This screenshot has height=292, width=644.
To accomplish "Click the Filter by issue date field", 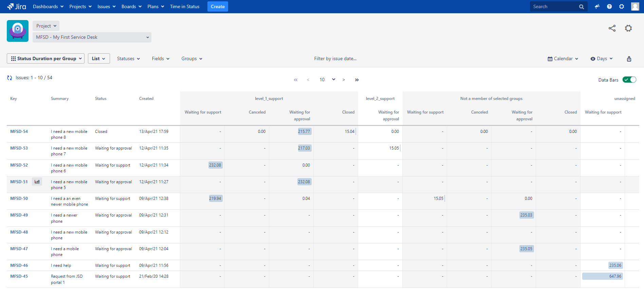I will (x=335, y=59).
